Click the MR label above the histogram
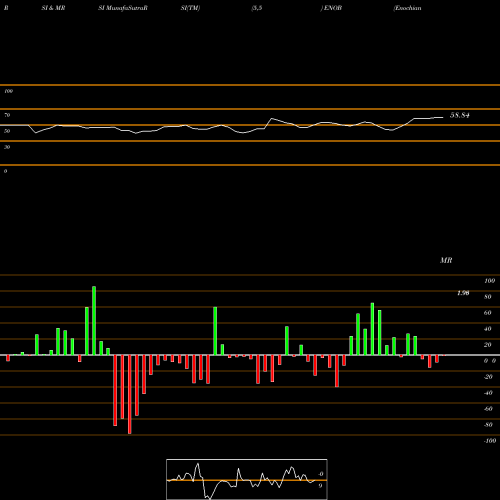Screen dimensions: 500x500 [x=446, y=260]
